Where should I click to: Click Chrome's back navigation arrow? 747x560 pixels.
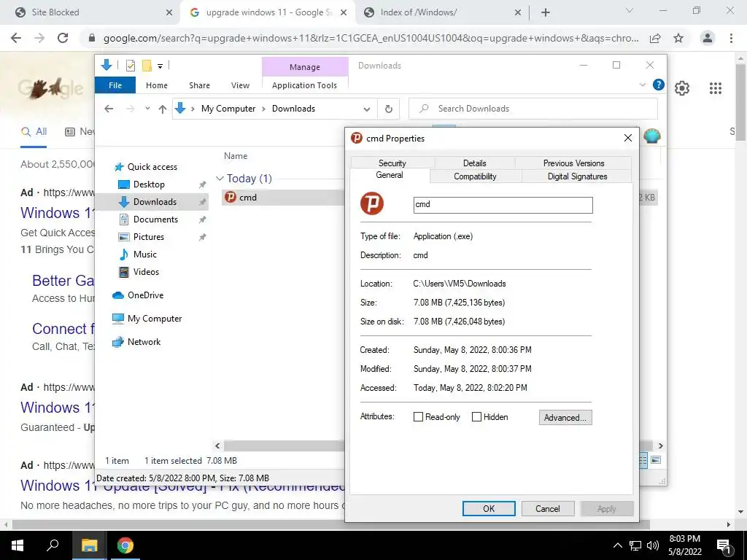pos(16,38)
